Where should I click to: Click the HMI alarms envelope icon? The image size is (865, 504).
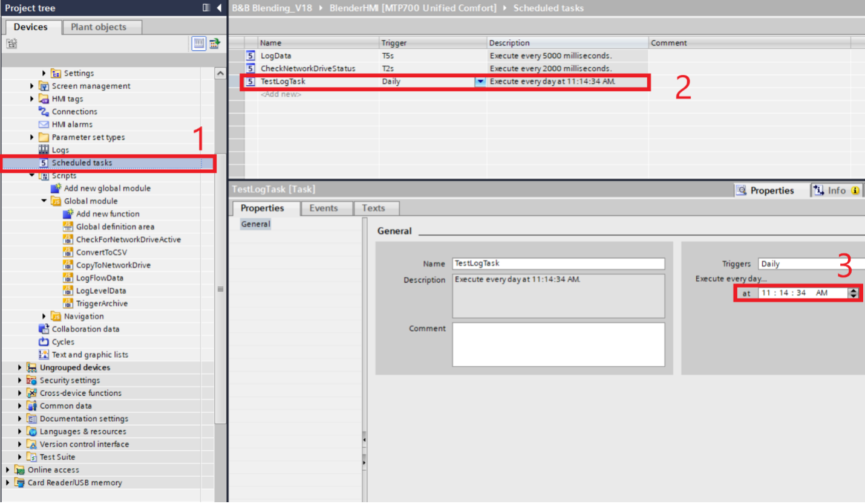click(x=44, y=124)
